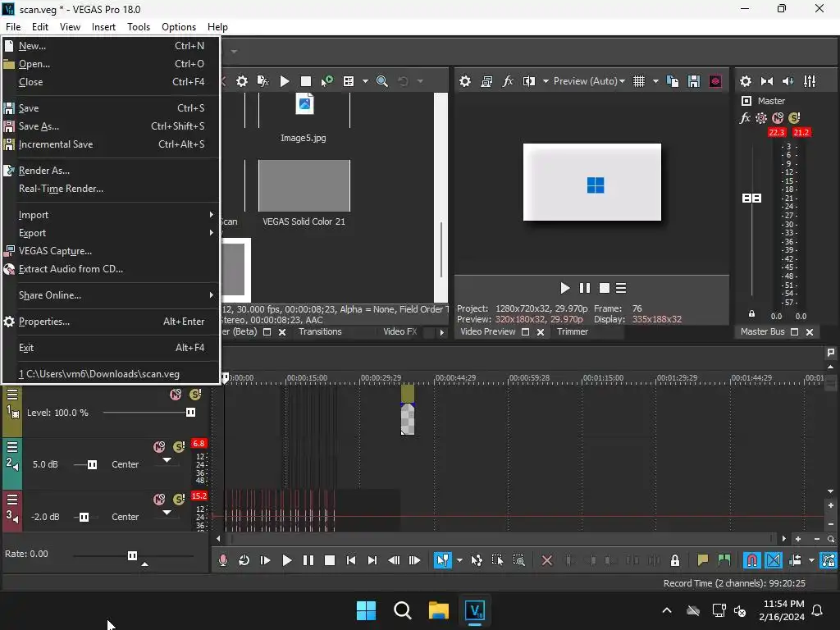Click the red Delete X icon
Screen dimensions: 840x630
point(546,560)
